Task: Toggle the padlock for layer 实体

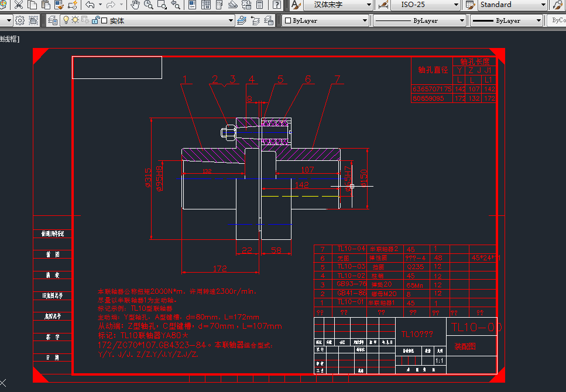Action: [x=95, y=20]
